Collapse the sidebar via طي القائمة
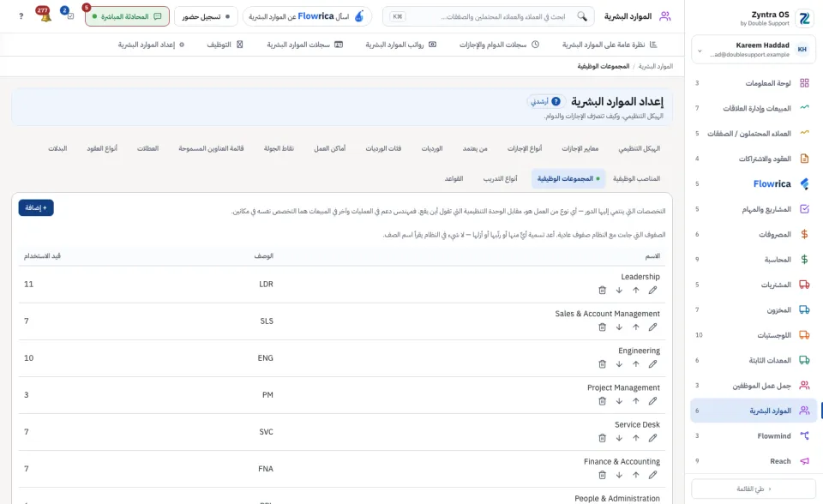Screen dimensions: 823x504 754,489
